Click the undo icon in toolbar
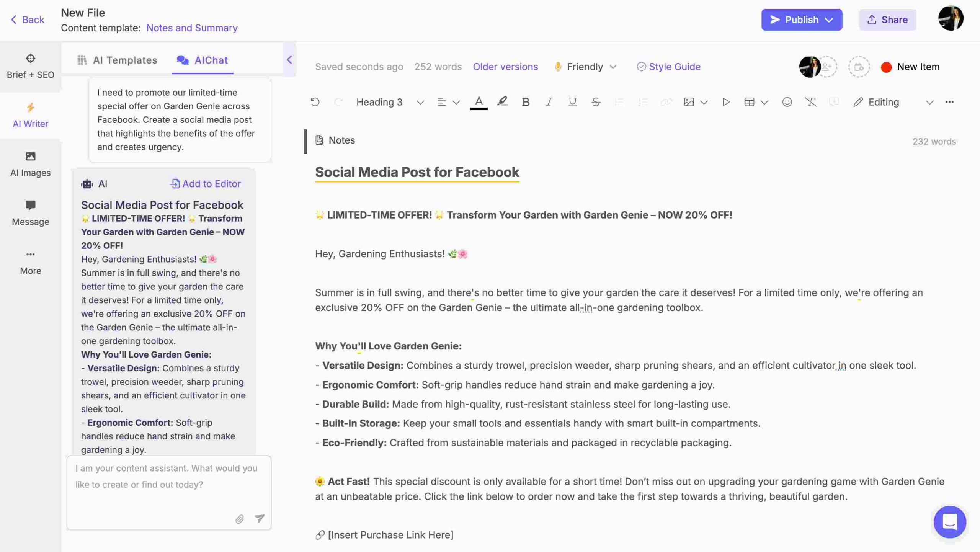 click(315, 102)
